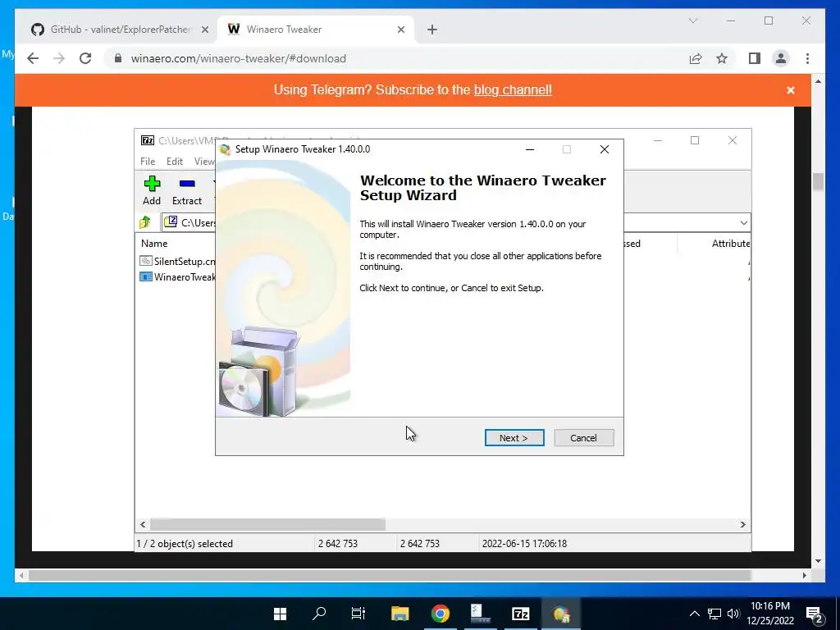Click the 7-Zip horizontal scrollbar thumb
840x630 pixels.
pyautogui.click(x=267, y=524)
